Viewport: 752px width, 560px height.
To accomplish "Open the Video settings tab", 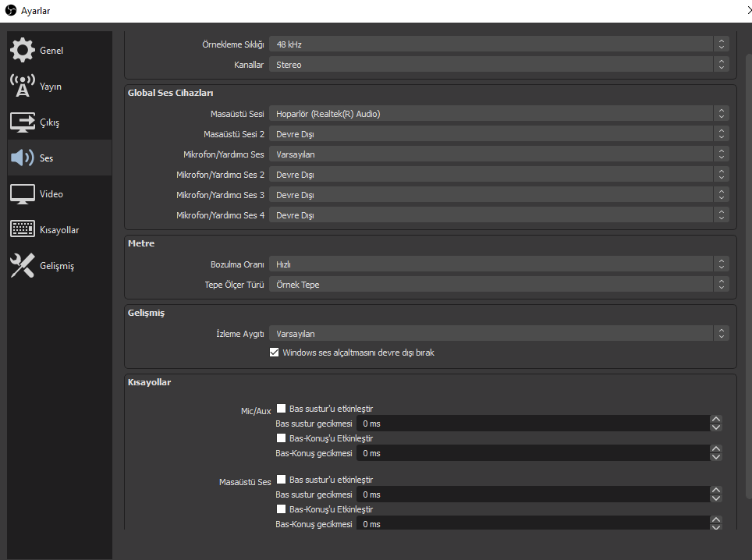I will point(59,193).
